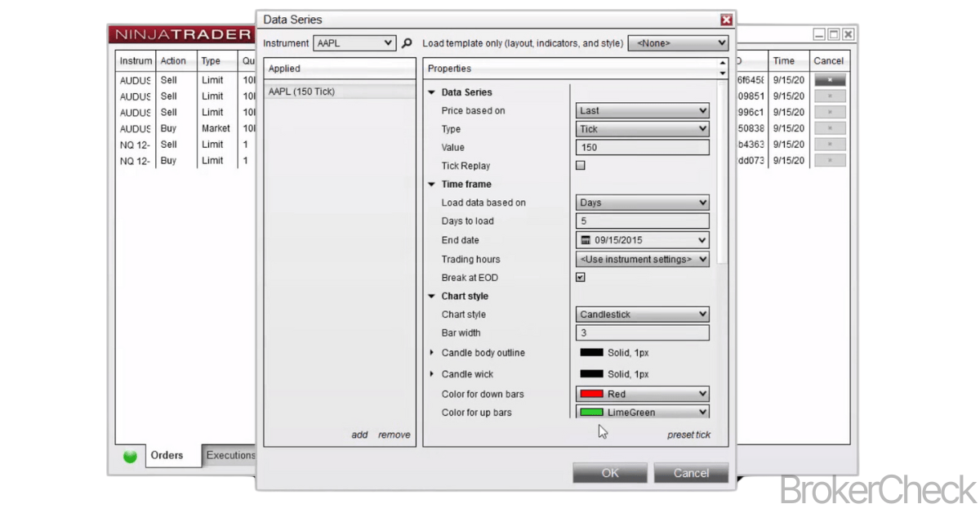
Task: Click the add link under Applied
Action: [x=359, y=435]
